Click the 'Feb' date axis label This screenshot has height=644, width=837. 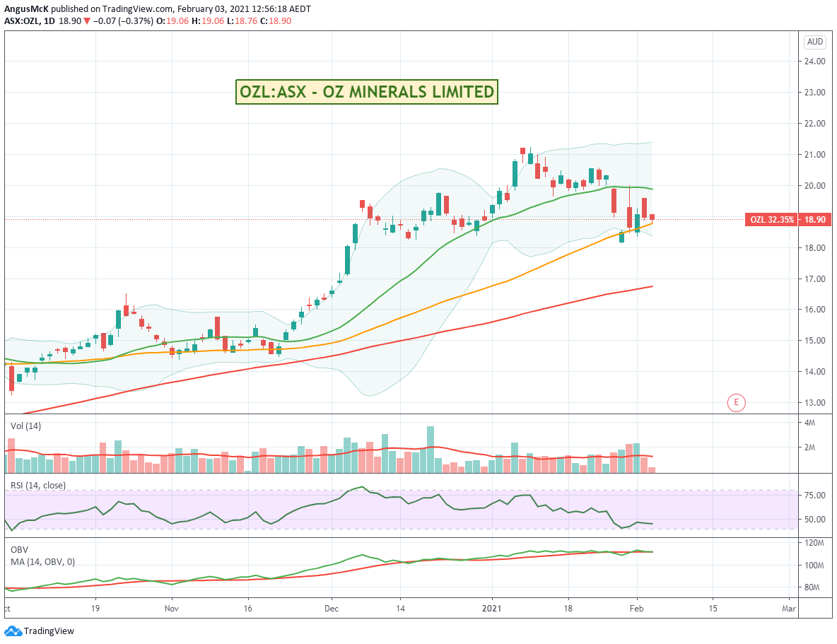[x=636, y=608]
